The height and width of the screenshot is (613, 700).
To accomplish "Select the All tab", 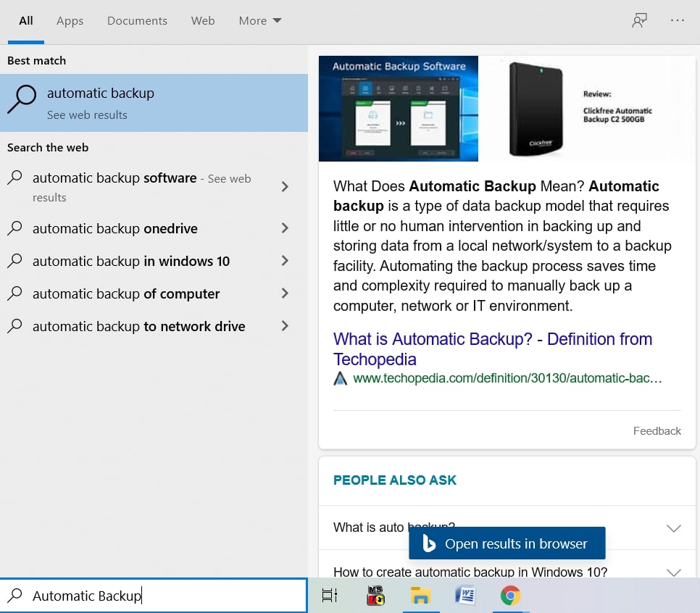I will [x=26, y=20].
